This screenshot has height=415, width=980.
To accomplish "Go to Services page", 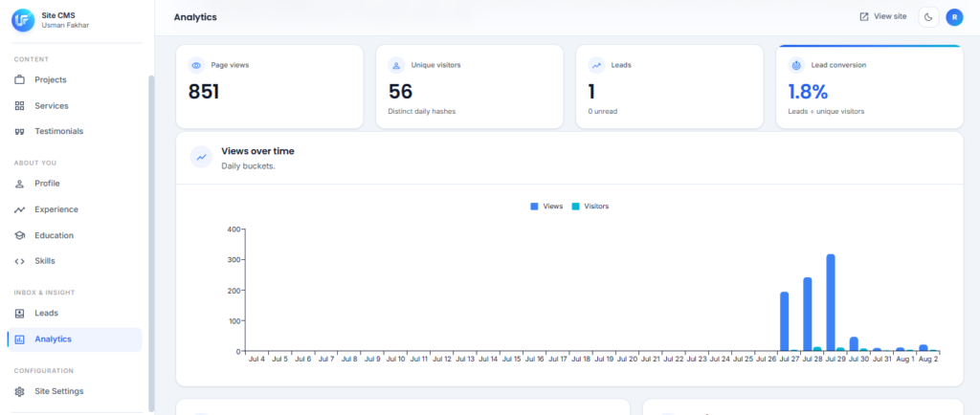I will click(x=75, y=106).
